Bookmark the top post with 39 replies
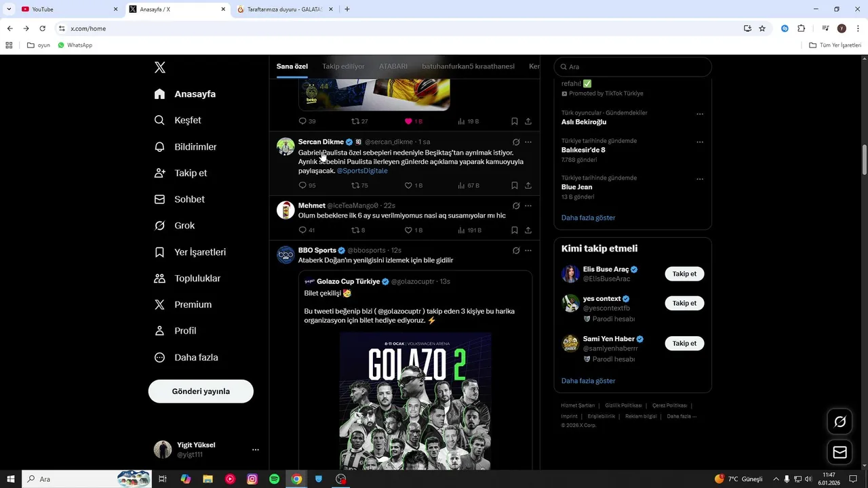868x488 pixels. tap(514, 121)
